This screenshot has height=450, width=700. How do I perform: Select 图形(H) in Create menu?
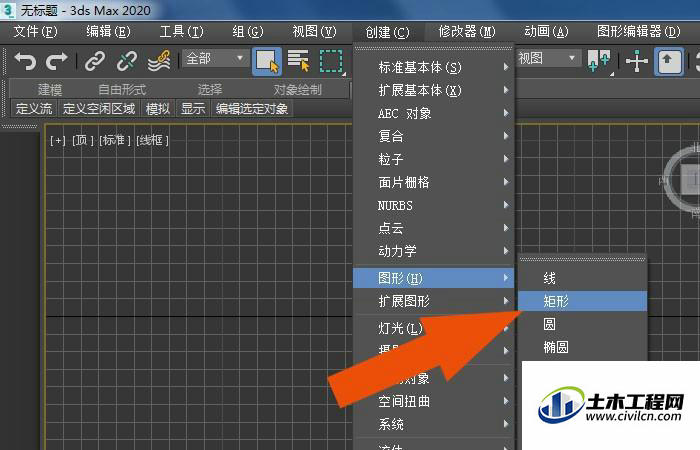click(x=433, y=278)
